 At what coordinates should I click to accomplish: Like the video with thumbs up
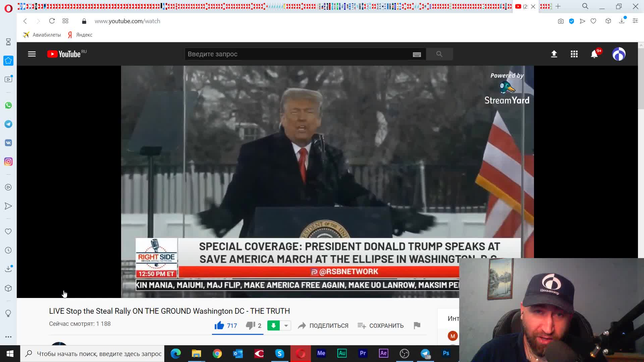pyautogui.click(x=219, y=325)
